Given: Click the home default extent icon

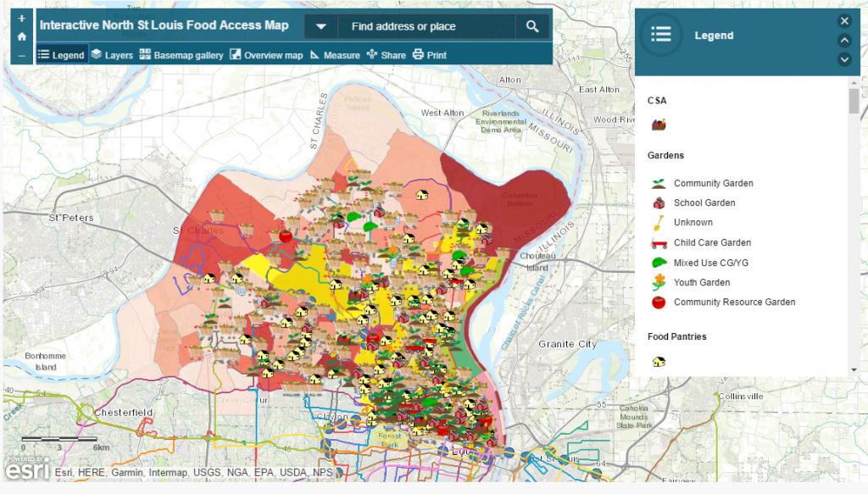Looking at the screenshot, I should (x=20, y=37).
